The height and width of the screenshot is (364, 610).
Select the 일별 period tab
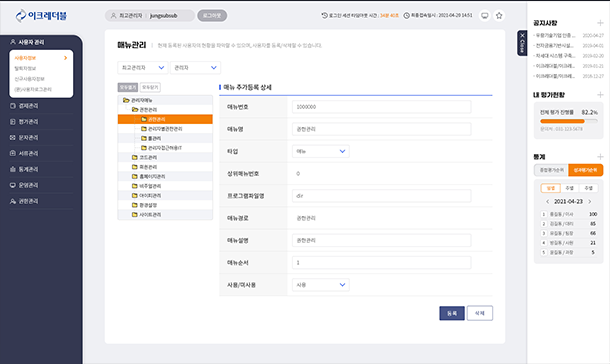(550, 188)
